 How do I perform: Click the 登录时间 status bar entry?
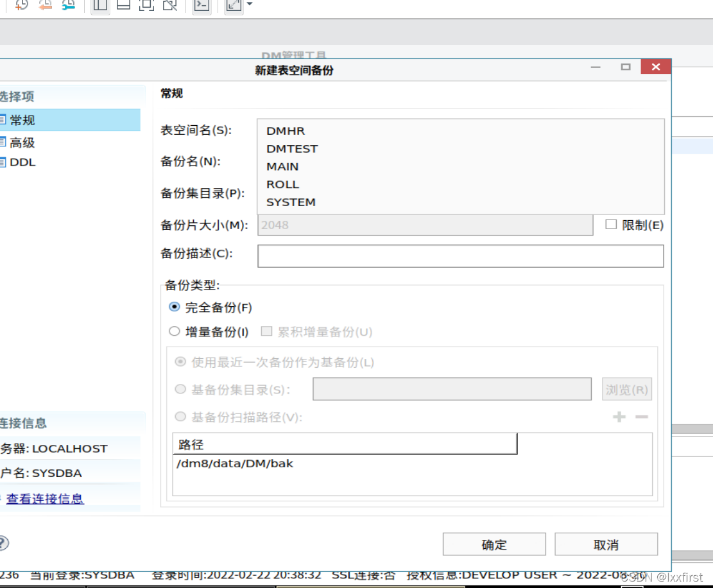[236, 575]
